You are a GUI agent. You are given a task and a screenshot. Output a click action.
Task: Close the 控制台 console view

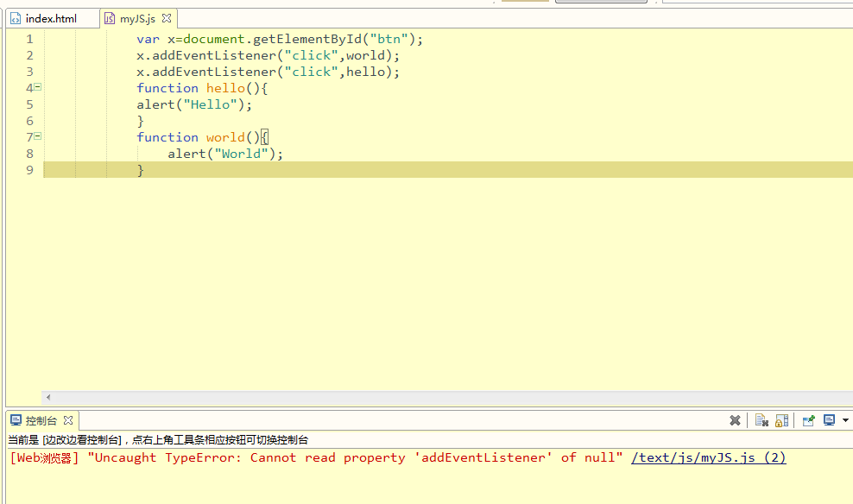pos(68,420)
